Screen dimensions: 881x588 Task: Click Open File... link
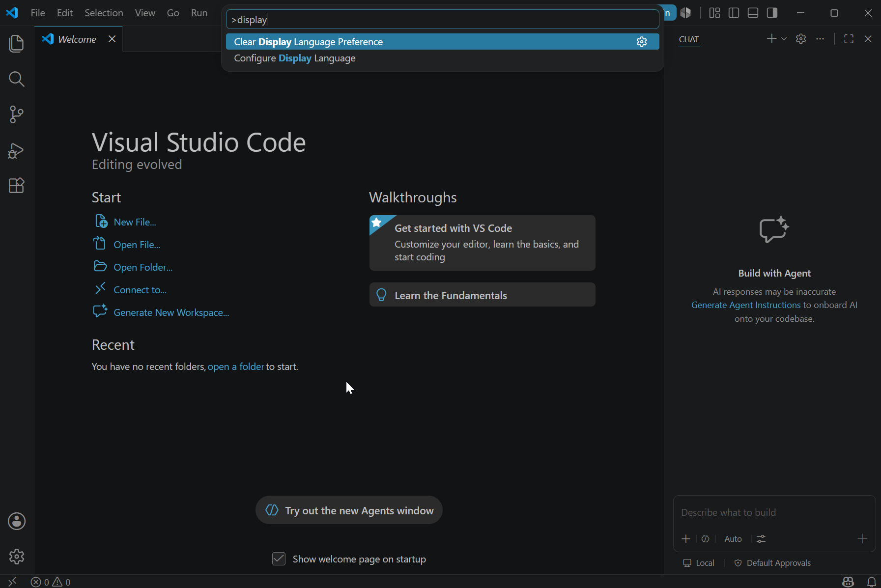click(x=137, y=245)
